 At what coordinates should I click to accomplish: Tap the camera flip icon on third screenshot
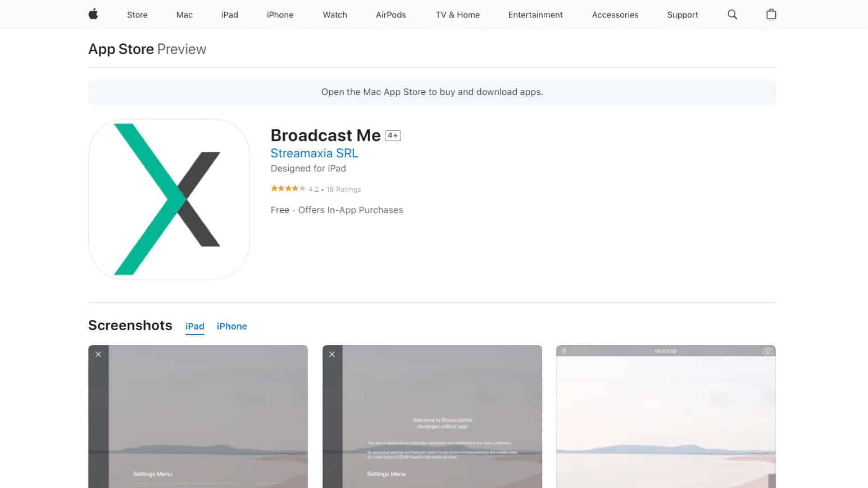[x=768, y=350]
